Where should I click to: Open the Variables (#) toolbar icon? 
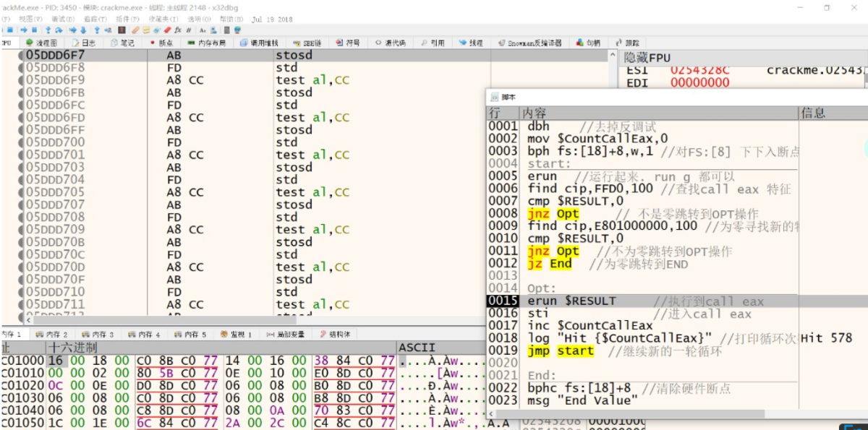[x=190, y=30]
